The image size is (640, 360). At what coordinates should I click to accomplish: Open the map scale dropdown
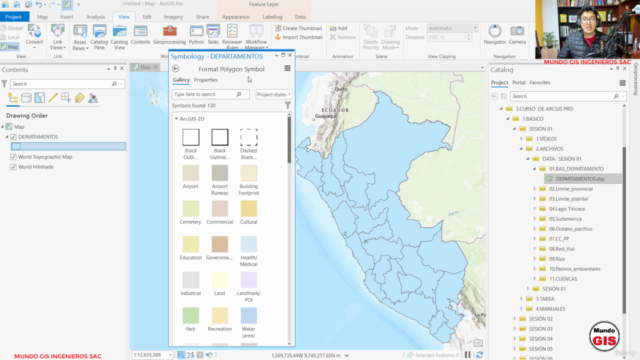click(170, 355)
